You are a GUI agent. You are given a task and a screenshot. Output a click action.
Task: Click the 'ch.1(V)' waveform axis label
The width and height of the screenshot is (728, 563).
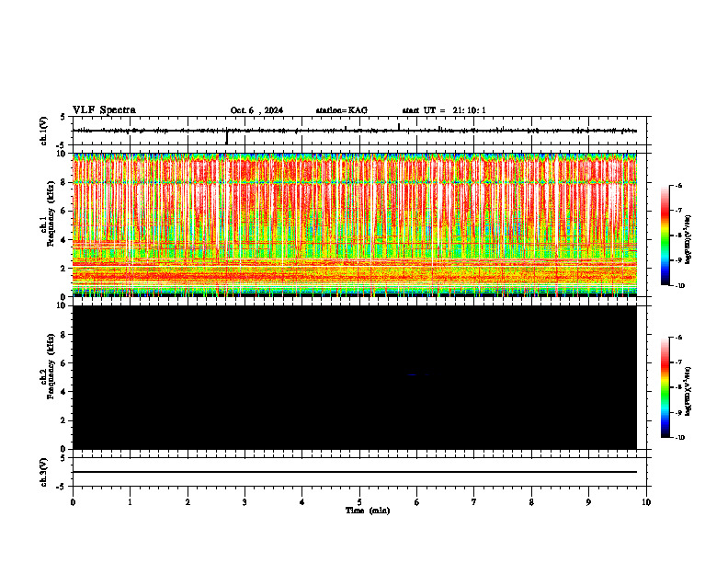pos(44,131)
